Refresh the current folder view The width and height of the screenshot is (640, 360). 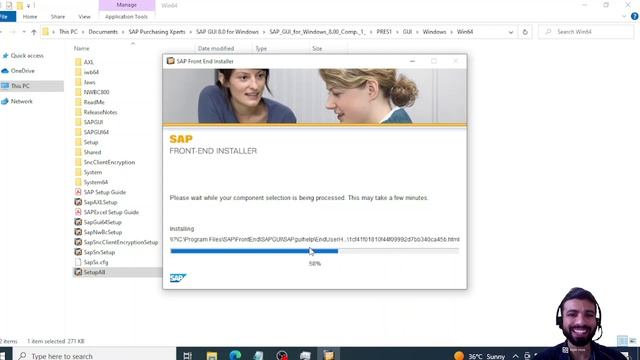525,32
